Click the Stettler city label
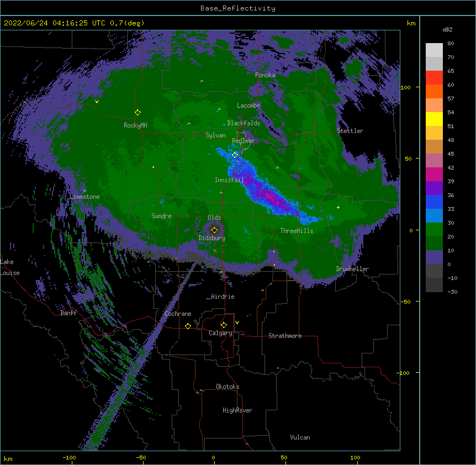 [x=350, y=131]
